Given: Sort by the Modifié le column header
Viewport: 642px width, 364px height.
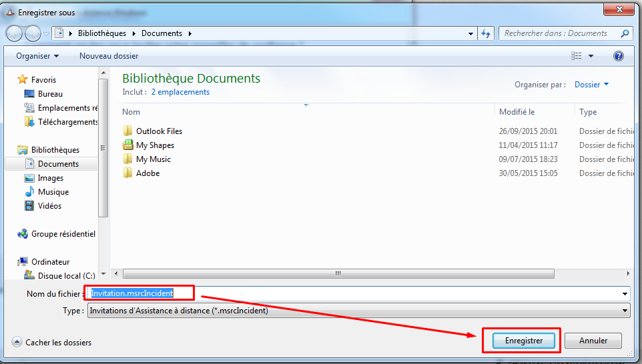Looking at the screenshot, I should coord(517,111).
